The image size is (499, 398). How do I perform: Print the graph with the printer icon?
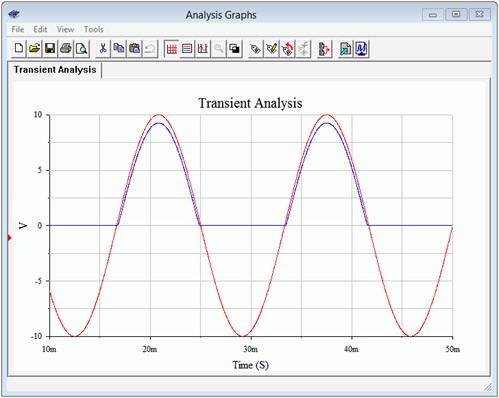pos(66,49)
